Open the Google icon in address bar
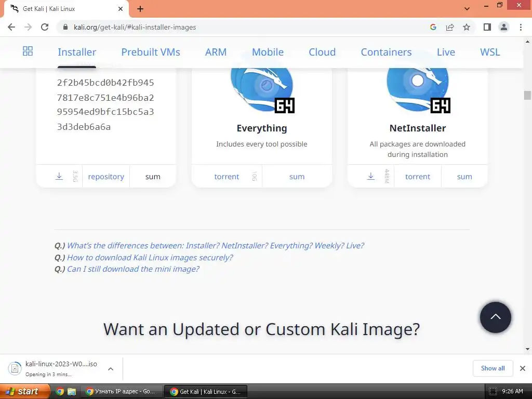 tap(433, 27)
